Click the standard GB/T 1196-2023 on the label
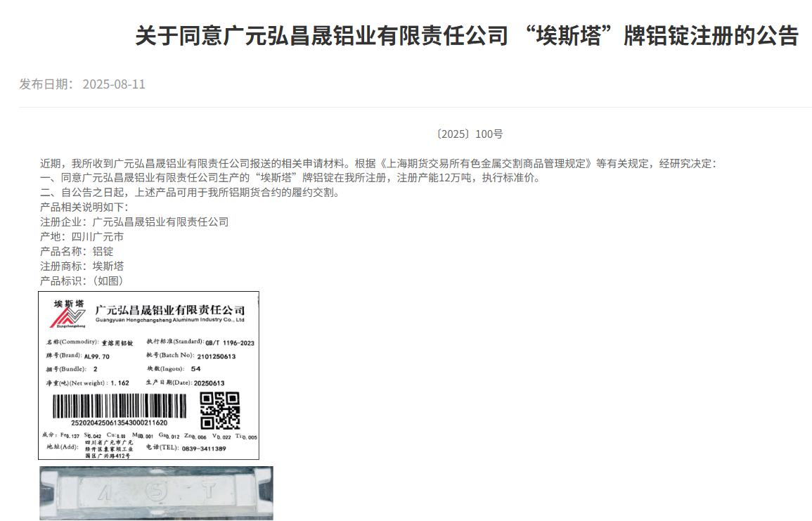The width and height of the screenshot is (812, 521). coord(229,342)
